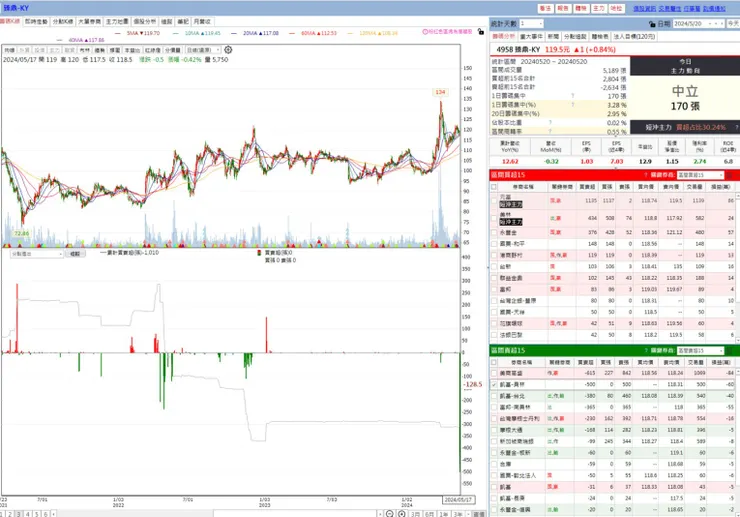Switch to 即時走勢 tab
The image size is (740, 517).
[x=36, y=22]
